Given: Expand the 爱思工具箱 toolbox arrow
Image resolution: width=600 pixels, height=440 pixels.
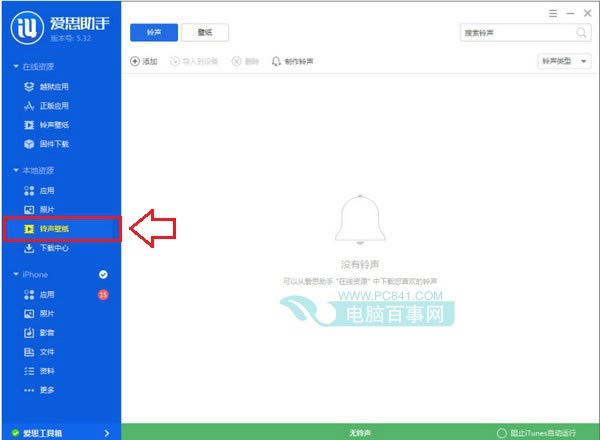Looking at the screenshot, I should pos(107,433).
